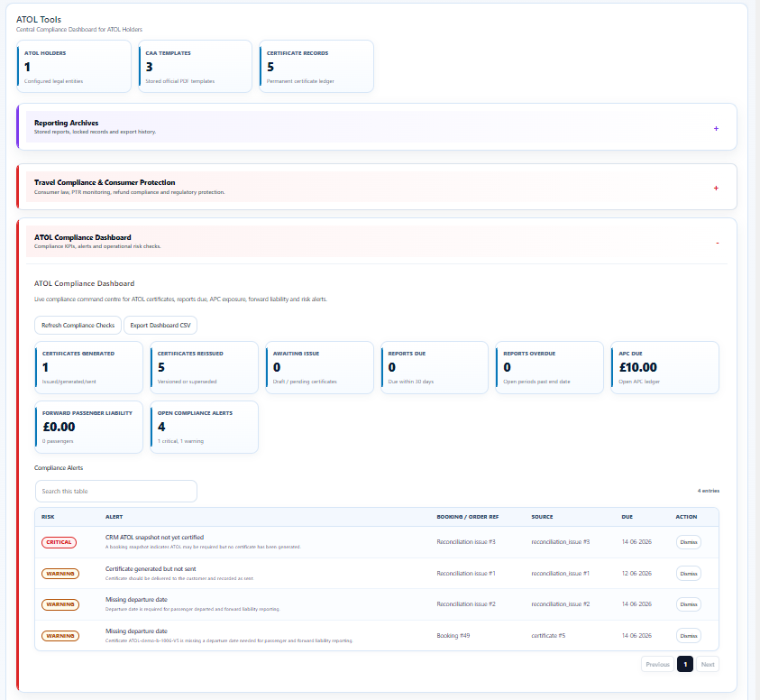Screen dimensions: 760x700
Task: Click WARNING badge in the Booking #49 row
Action: click(x=60, y=636)
